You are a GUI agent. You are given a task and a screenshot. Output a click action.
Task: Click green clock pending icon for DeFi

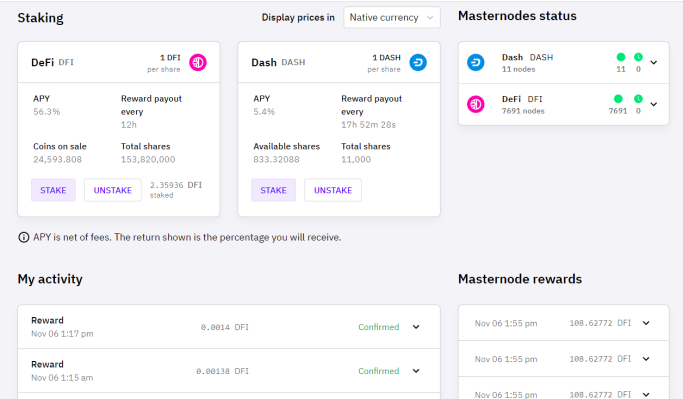[638, 99]
